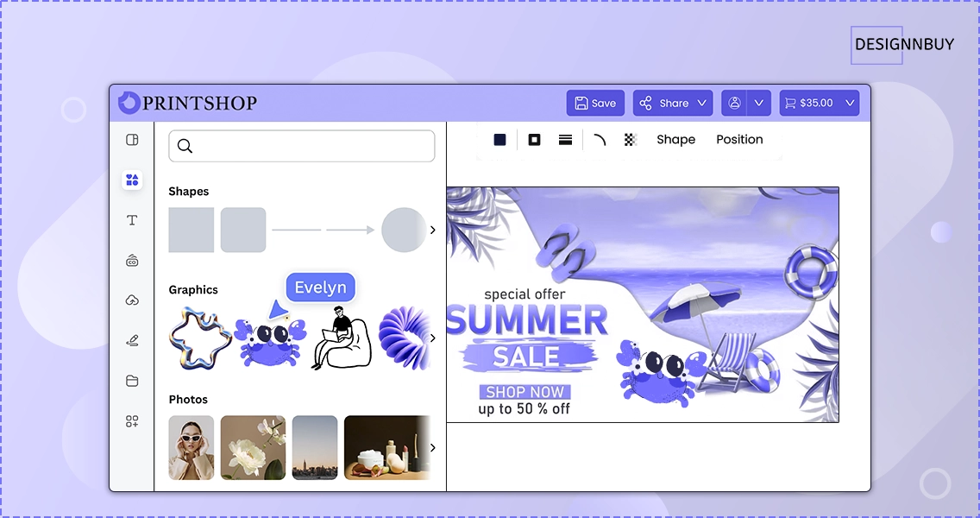The image size is (980, 518).
Task: Click the dark navy fill color swatch
Action: tap(499, 140)
